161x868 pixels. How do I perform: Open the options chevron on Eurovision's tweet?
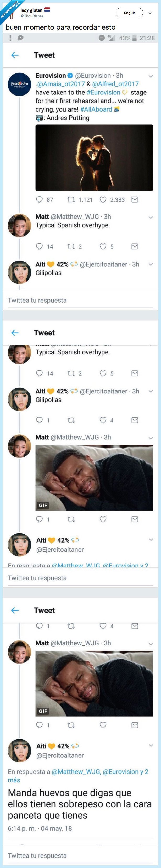tap(150, 76)
